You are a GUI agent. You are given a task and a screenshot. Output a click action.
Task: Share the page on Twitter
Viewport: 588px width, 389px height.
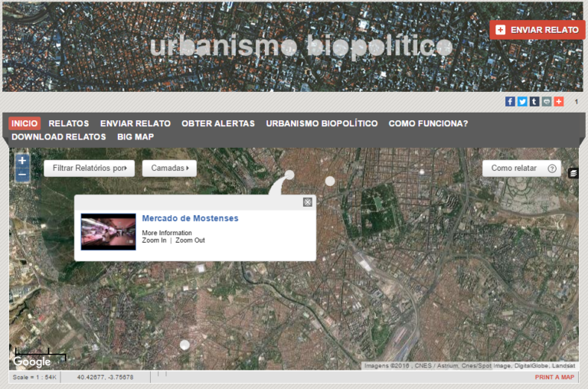coord(522,102)
